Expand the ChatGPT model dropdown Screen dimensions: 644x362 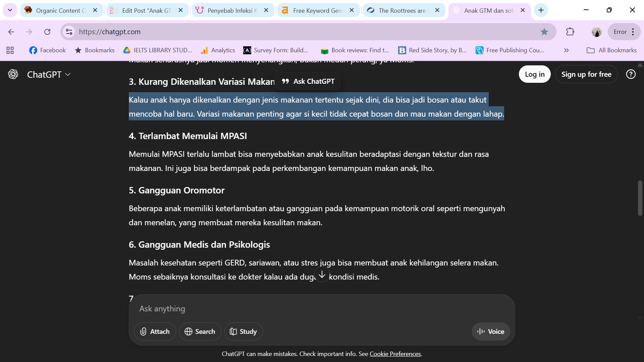pyautogui.click(x=49, y=74)
